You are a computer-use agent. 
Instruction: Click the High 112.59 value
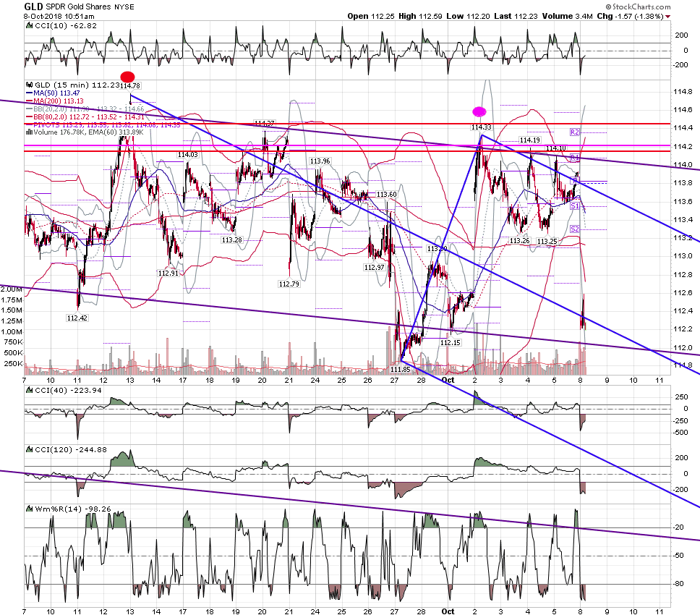click(x=420, y=16)
